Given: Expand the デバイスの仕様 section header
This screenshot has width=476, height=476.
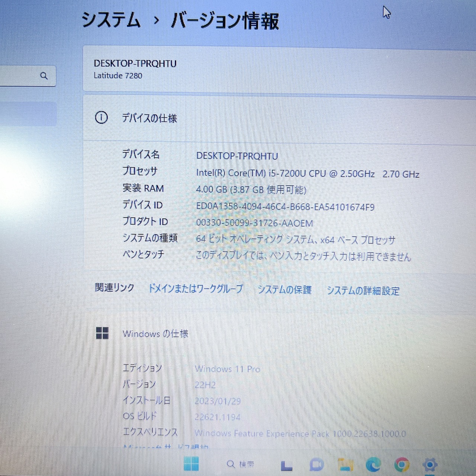Looking at the screenshot, I should 279,118.
